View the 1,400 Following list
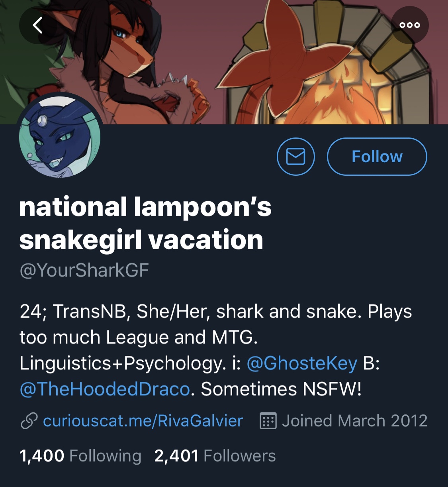This screenshot has height=487, width=448. 80,456
